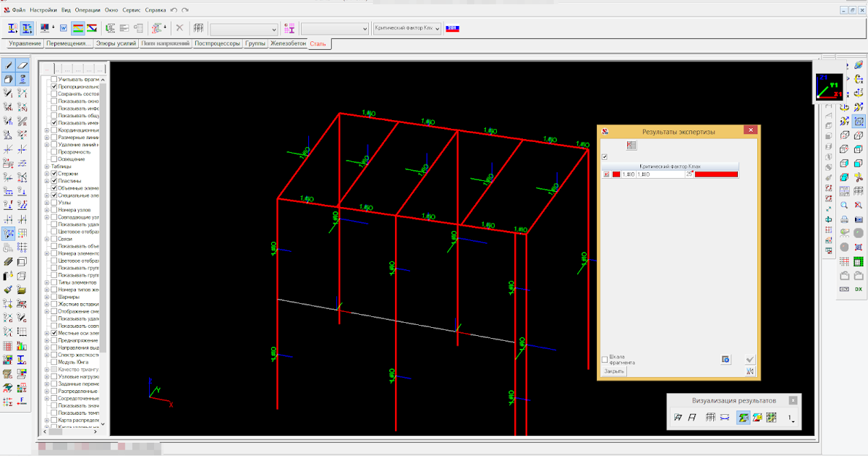The height and width of the screenshot is (456, 868).
Task: Enable the Шкала фрагмента checkbox
Action: coord(605,359)
